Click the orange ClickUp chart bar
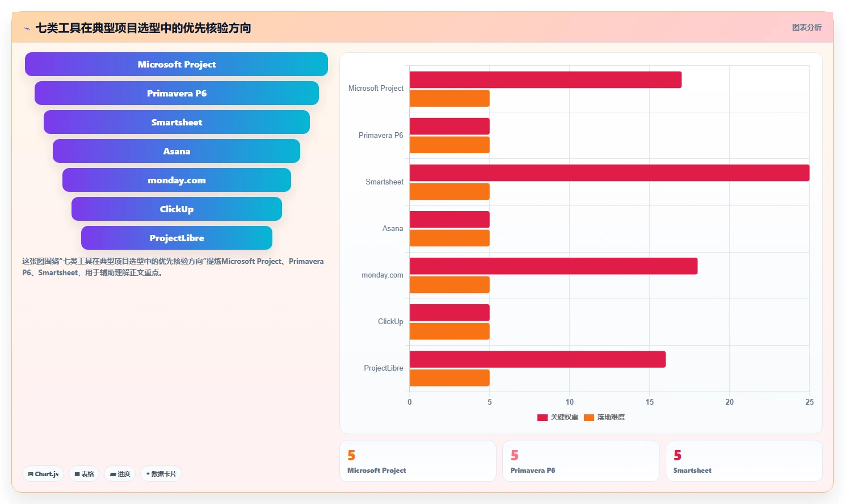Viewport: 845px width, 504px height. [x=449, y=331]
